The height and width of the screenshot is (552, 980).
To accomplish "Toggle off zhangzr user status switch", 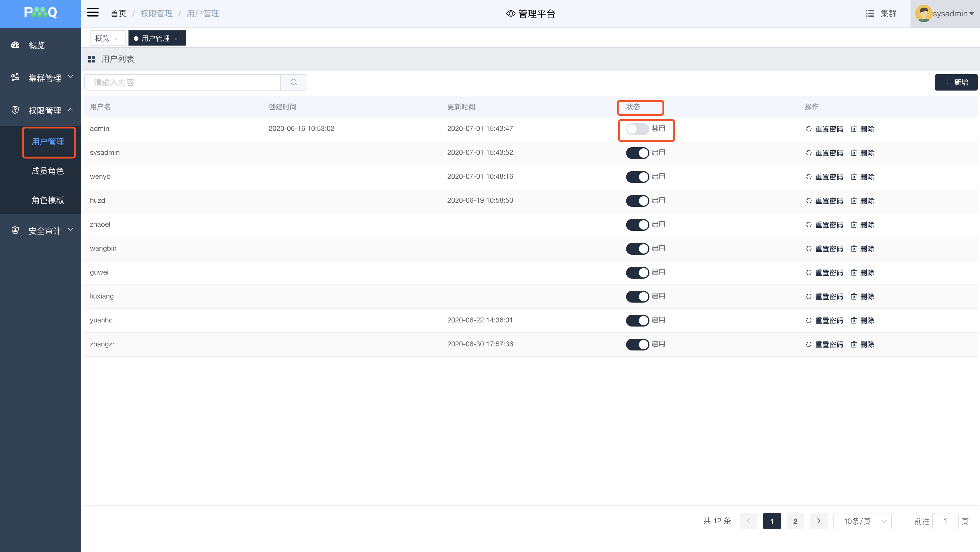I will coord(637,345).
